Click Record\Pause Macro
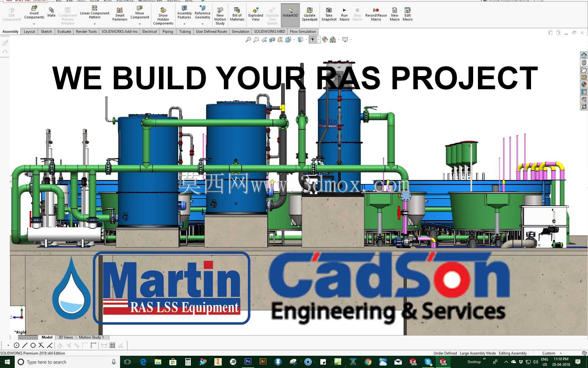This screenshot has width=588, height=368. pyautogui.click(x=376, y=14)
